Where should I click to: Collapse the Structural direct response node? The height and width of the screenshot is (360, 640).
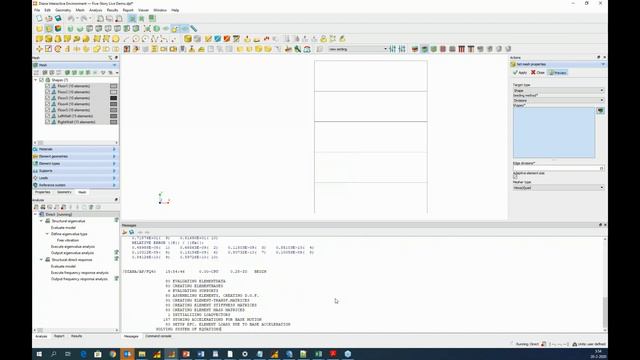click(x=41, y=260)
